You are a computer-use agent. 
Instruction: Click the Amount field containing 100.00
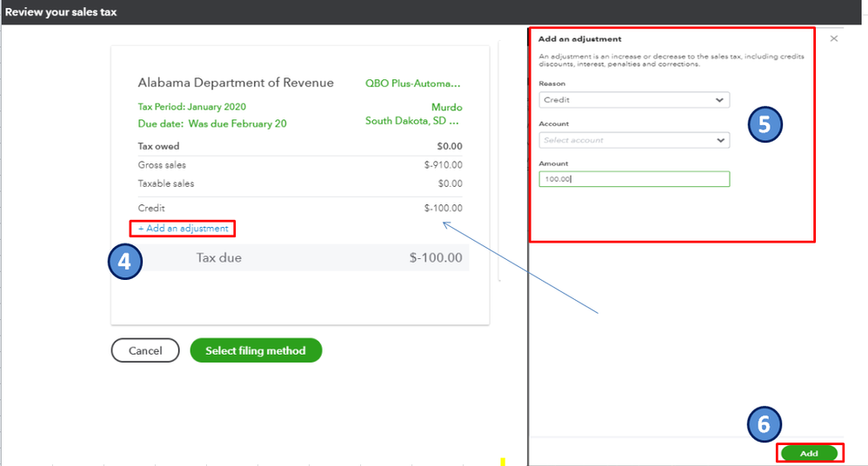click(634, 179)
